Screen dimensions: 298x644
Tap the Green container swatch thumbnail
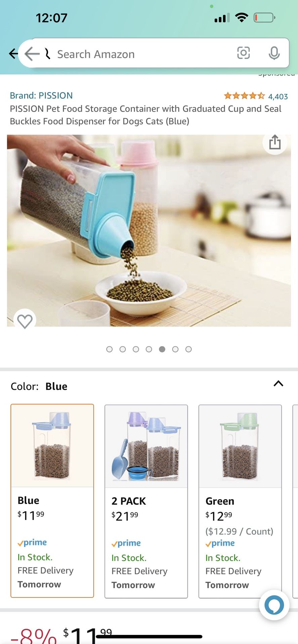point(240,446)
